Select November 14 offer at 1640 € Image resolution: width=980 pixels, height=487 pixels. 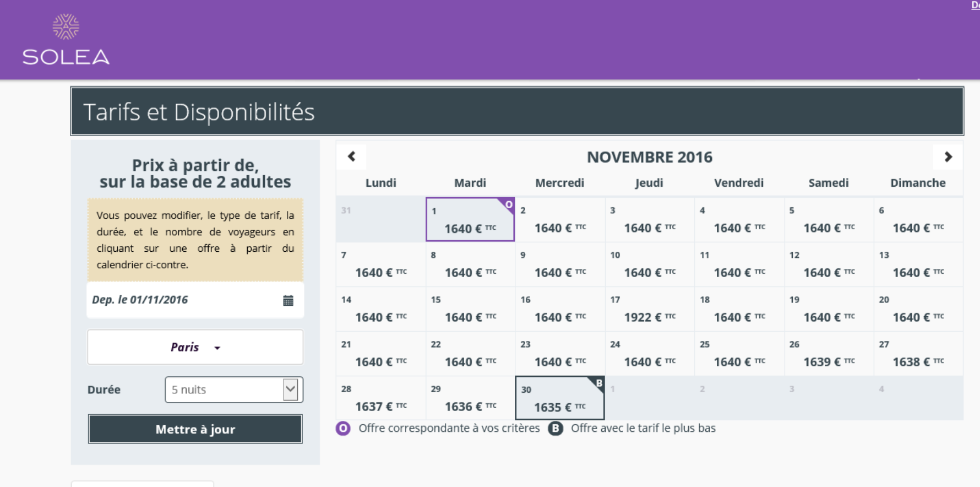(x=380, y=310)
